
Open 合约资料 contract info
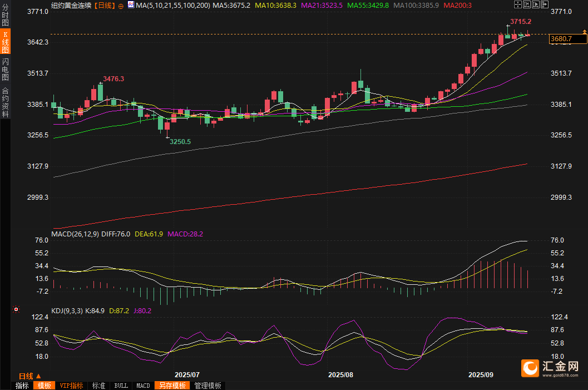(5, 102)
